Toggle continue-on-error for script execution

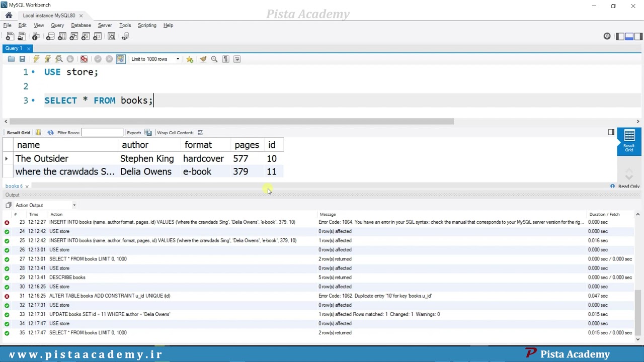[84, 59]
